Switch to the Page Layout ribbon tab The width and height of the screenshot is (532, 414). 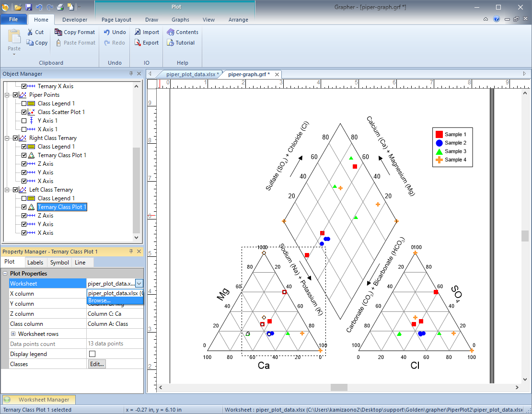(116, 20)
